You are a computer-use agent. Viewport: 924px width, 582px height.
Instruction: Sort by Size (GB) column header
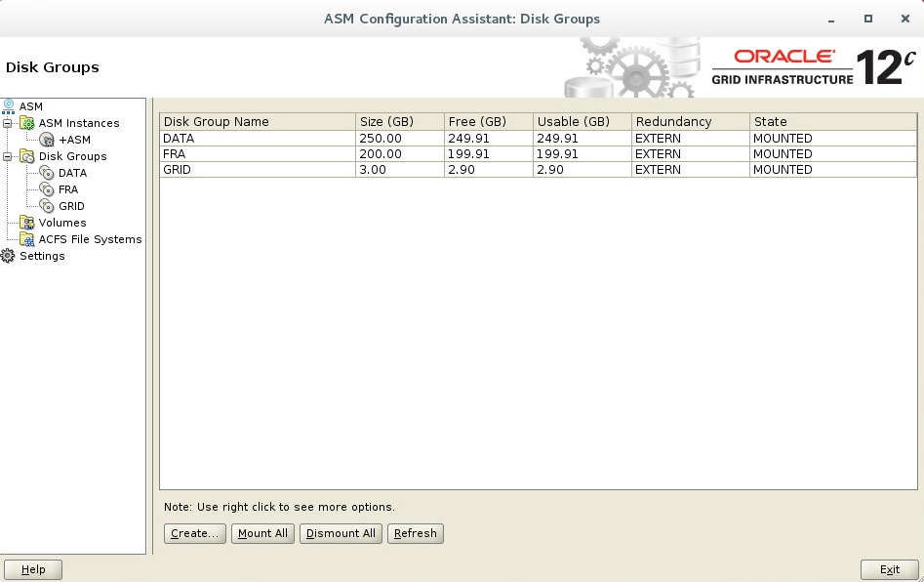coord(399,121)
